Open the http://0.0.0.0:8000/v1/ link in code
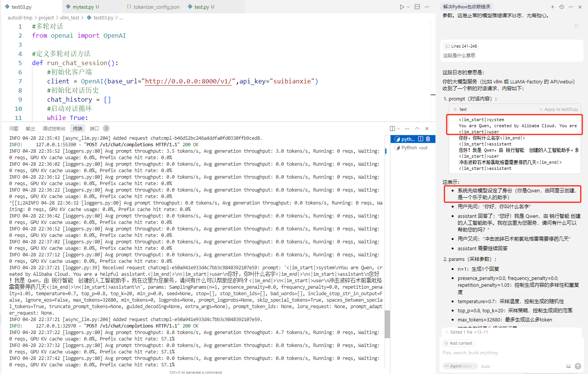The height and width of the screenshot is (374, 588). [188, 81]
